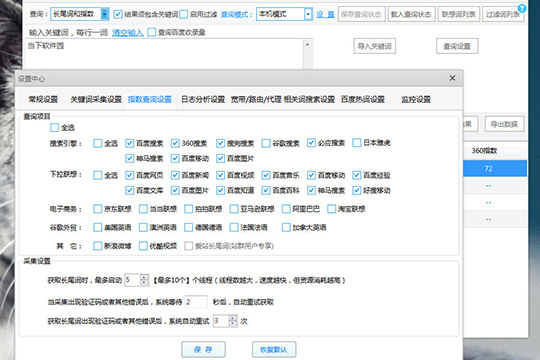
Task: Click the 载入查询状态 button
Action: coord(411,14)
